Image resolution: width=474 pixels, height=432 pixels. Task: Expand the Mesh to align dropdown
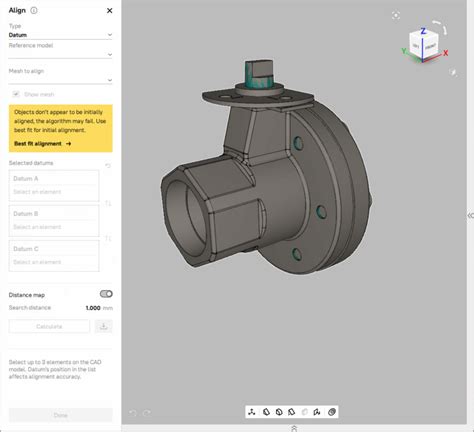click(60, 80)
